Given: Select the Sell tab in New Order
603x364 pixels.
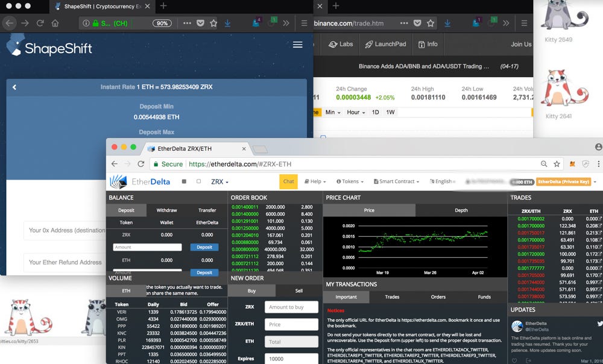Looking at the screenshot, I should point(299,290).
